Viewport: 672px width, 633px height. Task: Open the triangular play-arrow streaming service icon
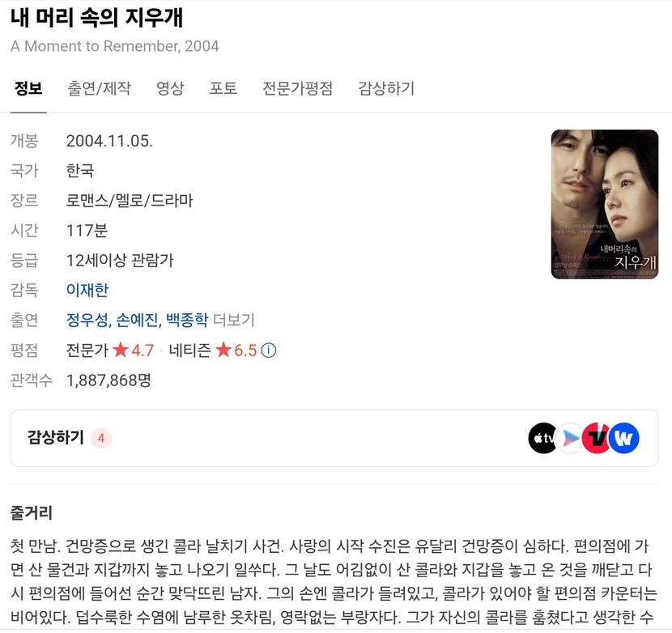571,438
